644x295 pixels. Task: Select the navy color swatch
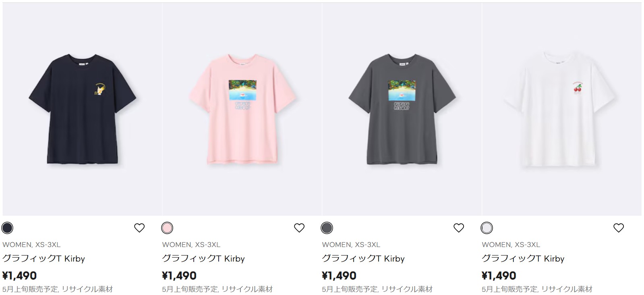[8, 228]
